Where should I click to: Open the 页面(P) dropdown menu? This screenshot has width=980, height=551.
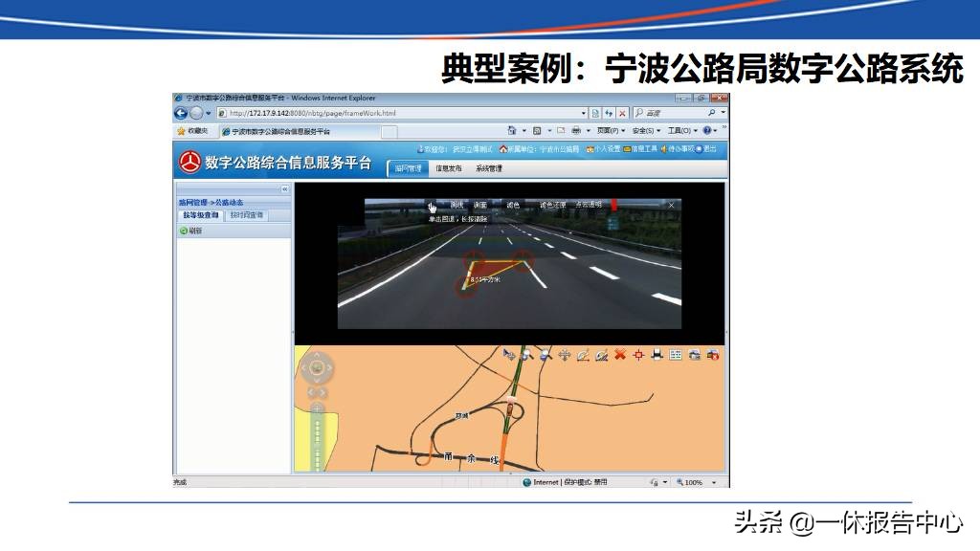609,129
